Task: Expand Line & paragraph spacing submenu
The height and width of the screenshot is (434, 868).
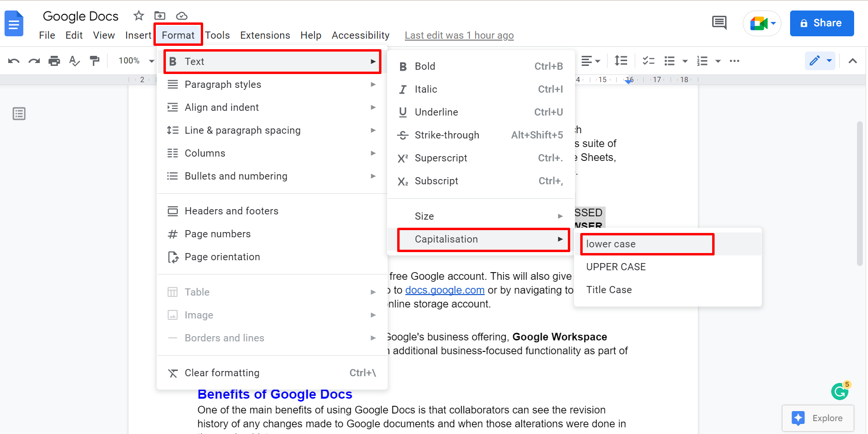Action: 272,130
